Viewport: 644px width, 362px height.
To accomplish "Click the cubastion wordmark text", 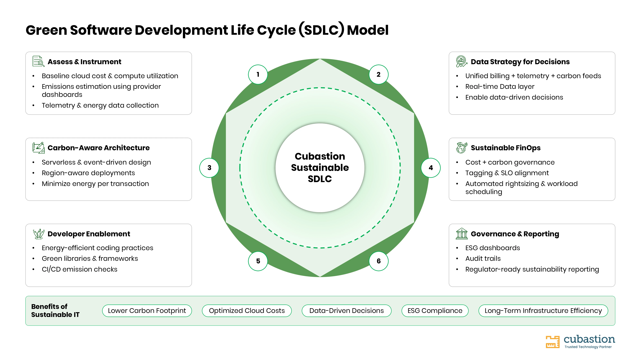I will [x=589, y=339].
